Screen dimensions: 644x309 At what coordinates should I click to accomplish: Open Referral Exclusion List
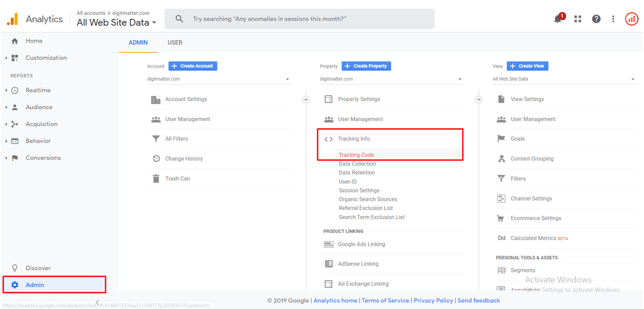[x=366, y=208]
